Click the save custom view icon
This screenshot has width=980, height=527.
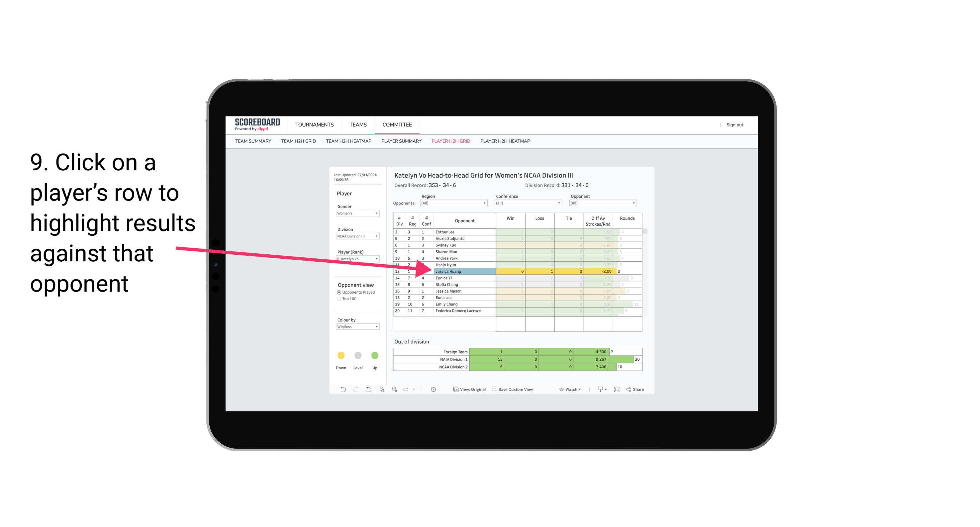tap(495, 390)
